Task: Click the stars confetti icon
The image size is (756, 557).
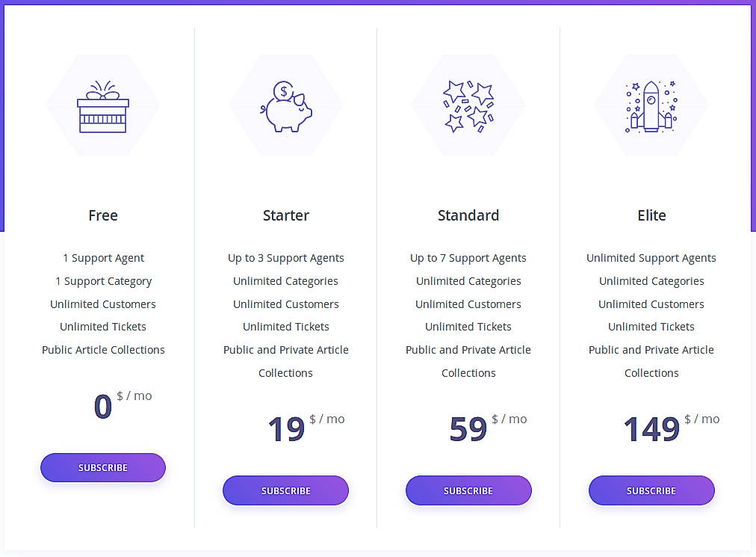Action: point(468,106)
